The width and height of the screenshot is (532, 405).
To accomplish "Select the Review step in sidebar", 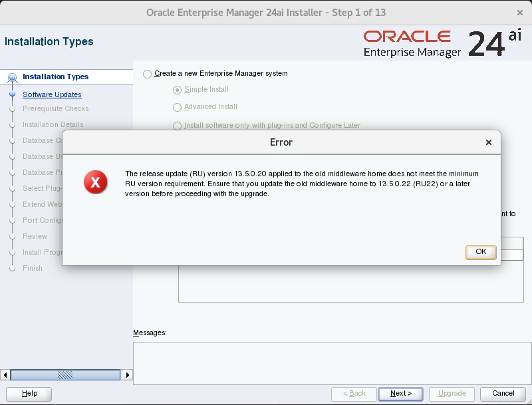I will pyautogui.click(x=35, y=236).
